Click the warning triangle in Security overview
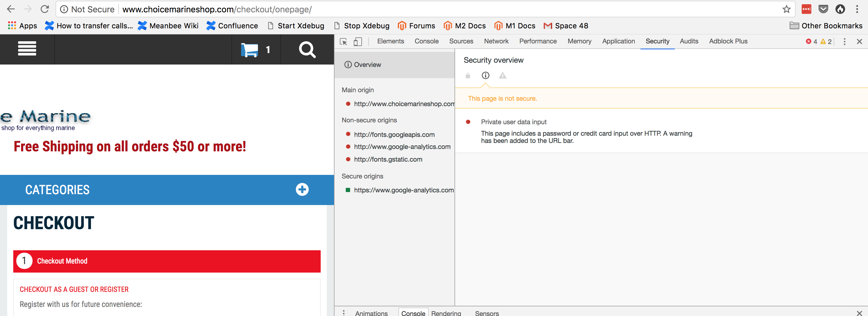The height and width of the screenshot is (316, 868). click(x=502, y=75)
